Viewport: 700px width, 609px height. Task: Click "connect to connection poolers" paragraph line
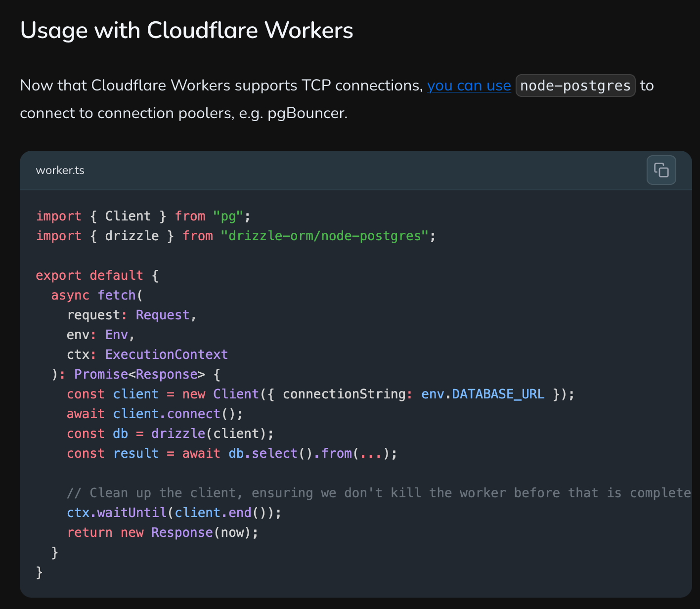(x=184, y=113)
